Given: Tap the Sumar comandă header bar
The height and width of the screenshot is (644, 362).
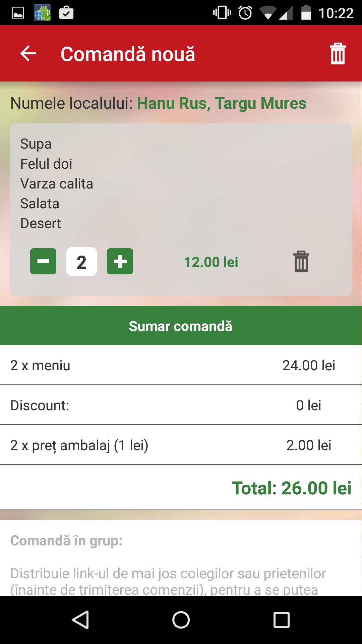Looking at the screenshot, I should 181,326.
